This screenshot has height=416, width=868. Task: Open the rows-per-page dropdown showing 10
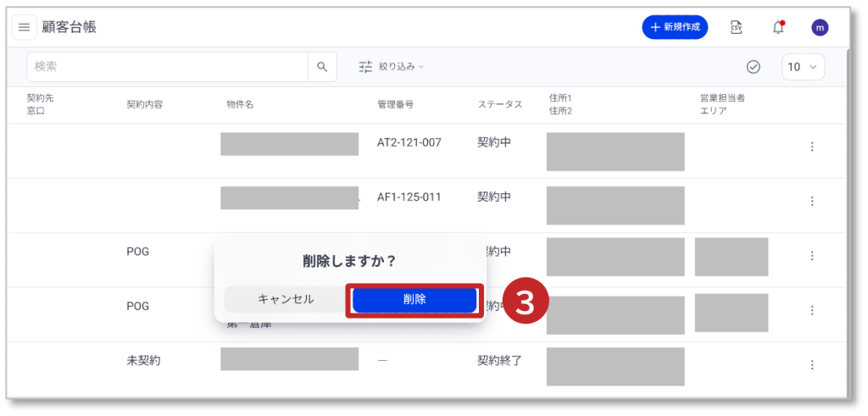(803, 67)
